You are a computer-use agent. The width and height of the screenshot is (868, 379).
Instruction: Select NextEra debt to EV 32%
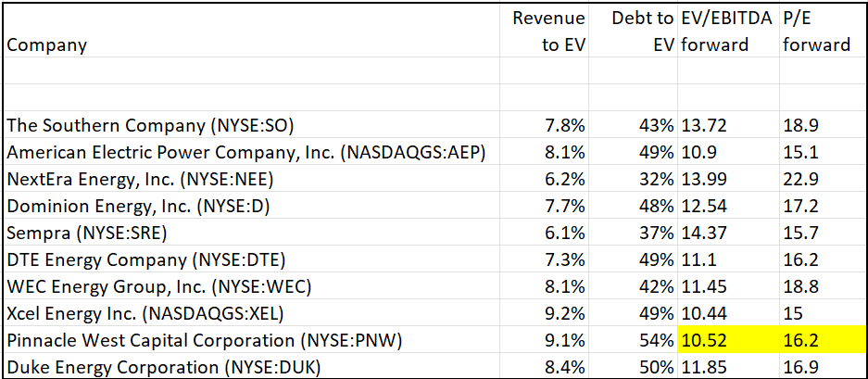(x=634, y=179)
